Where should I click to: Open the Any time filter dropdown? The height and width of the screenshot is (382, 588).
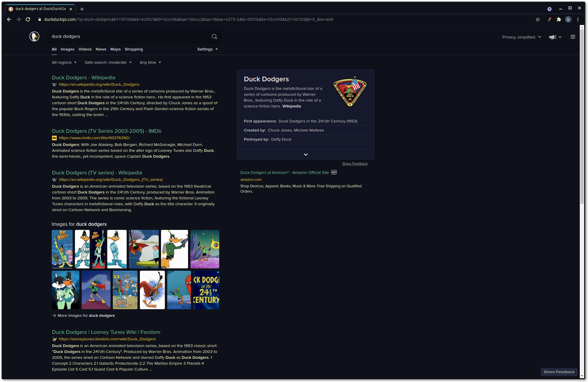[x=150, y=63]
